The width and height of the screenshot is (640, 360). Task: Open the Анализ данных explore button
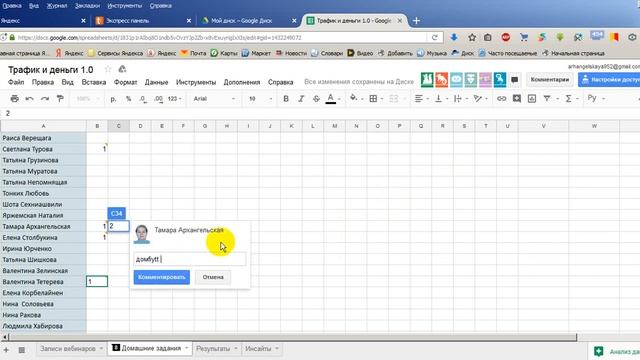617,351
